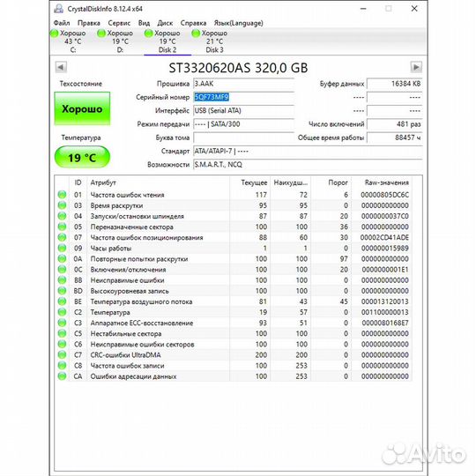476x476 pixels.
Task: Select raw value 000000015989 for Часы работы
Action: [x=384, y=248]
